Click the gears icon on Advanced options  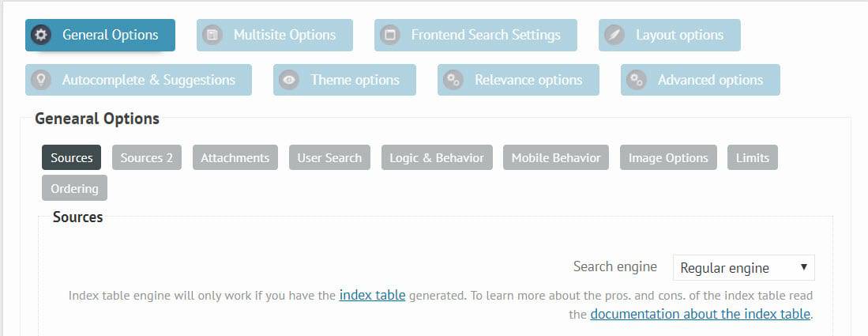[637, 80]
